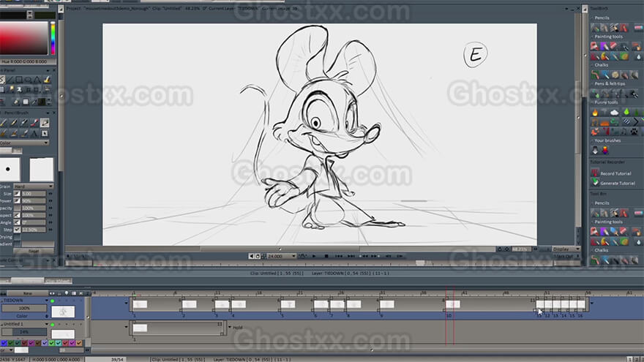Toggle the orange color group checkbox
The height and width of the screenshot is (362, 644).
point(79,343)
